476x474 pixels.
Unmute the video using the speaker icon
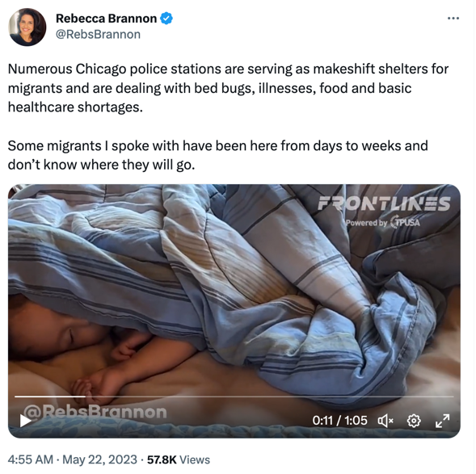pos(385,421)
